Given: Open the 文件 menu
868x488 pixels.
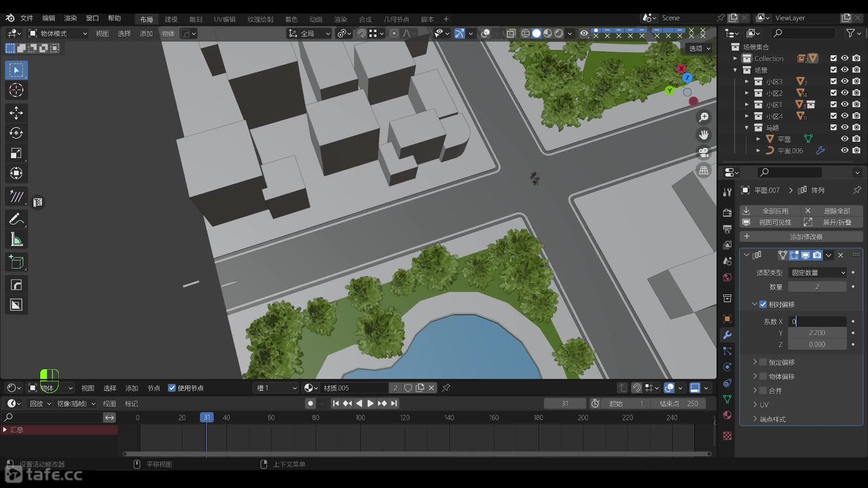Looking at the screenshot, I should click(27, 18).
